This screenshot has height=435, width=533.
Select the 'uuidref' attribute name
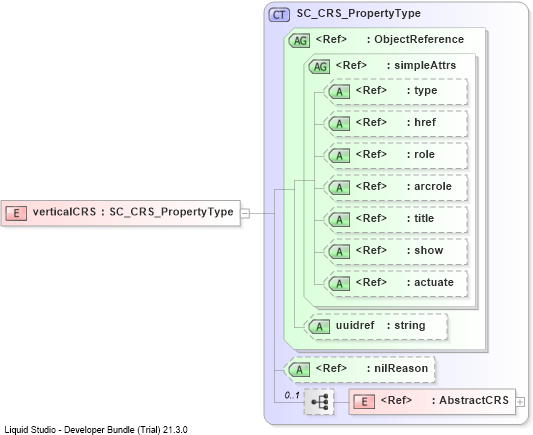(355, 325)
